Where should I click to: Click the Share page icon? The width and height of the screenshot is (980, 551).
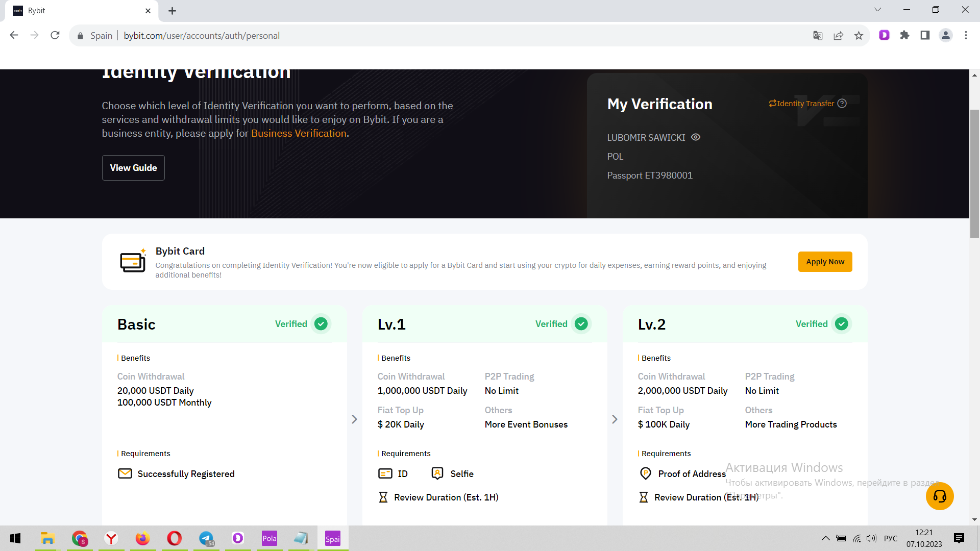838,36
